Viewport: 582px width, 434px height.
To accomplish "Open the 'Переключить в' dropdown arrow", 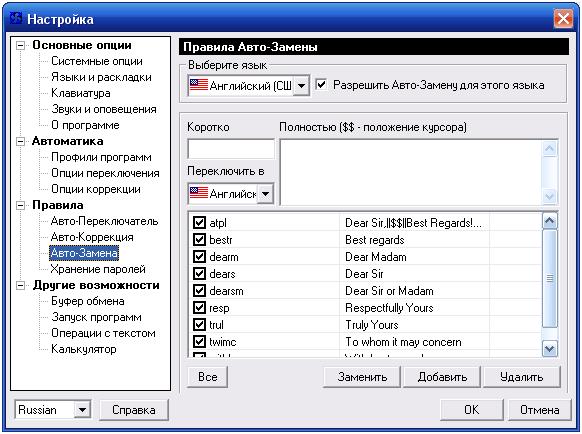I will coord(265,193).
